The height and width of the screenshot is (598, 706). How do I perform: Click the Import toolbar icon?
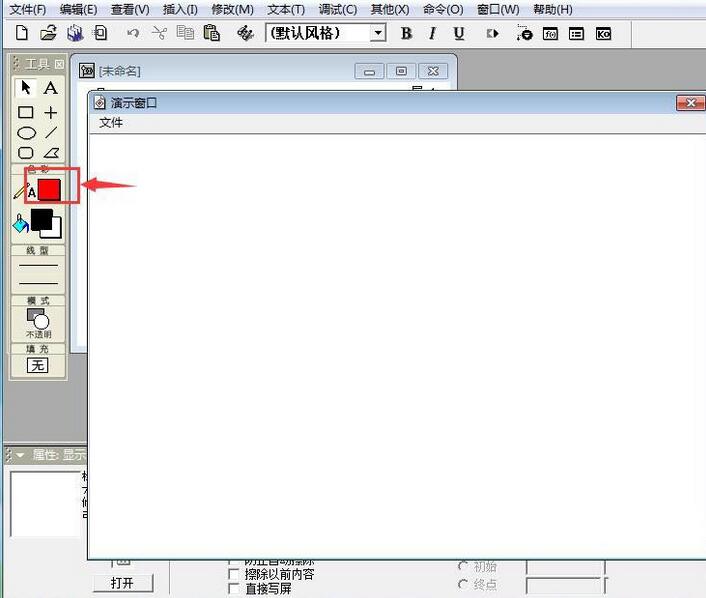pyautogui.click(x=100, y=33)
